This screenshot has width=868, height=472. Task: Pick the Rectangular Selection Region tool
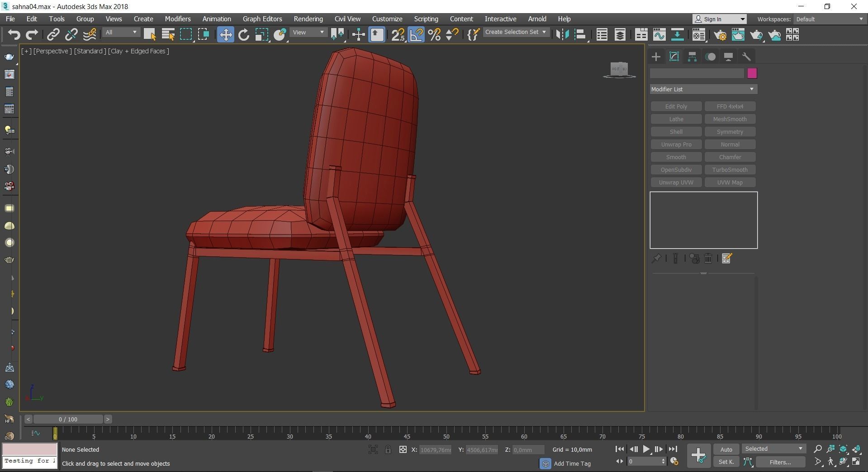click(186, 35)
